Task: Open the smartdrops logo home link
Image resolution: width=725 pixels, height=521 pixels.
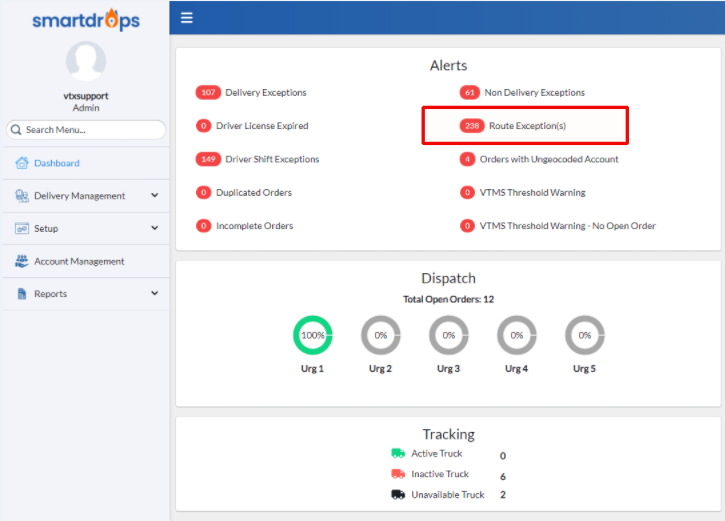Action: point(86,20)
